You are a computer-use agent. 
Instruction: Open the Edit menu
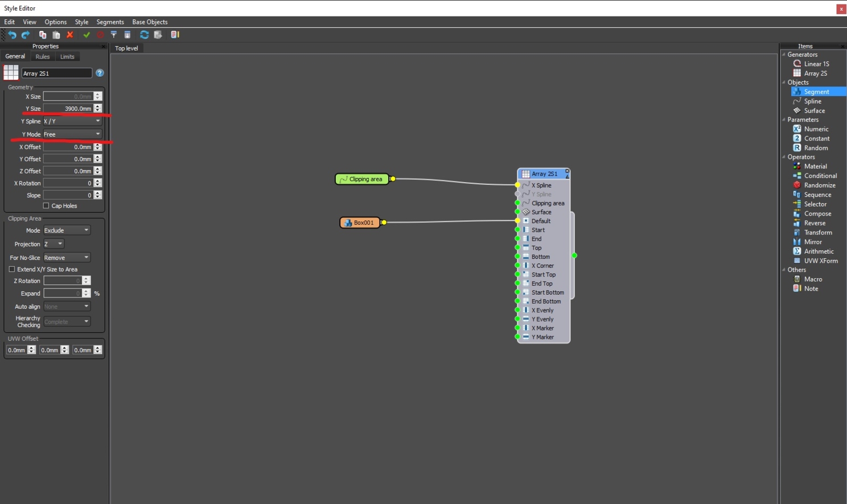pyautogui.click(x=10, y=22)
